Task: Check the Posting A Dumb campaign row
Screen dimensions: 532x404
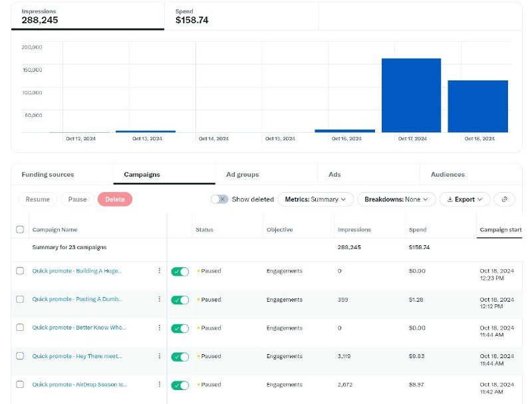Action: click(x=20, y=299)
